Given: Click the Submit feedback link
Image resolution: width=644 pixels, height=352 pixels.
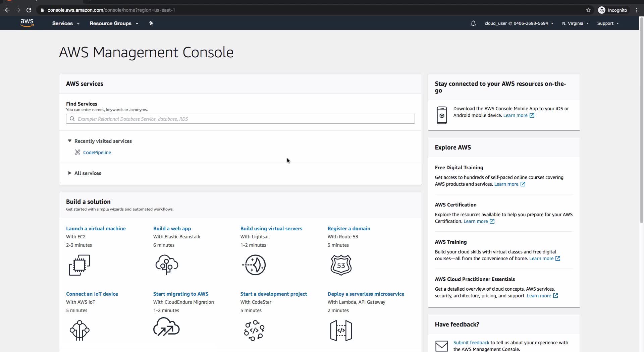Looking at the screenshot, I should tap(471, 343).
